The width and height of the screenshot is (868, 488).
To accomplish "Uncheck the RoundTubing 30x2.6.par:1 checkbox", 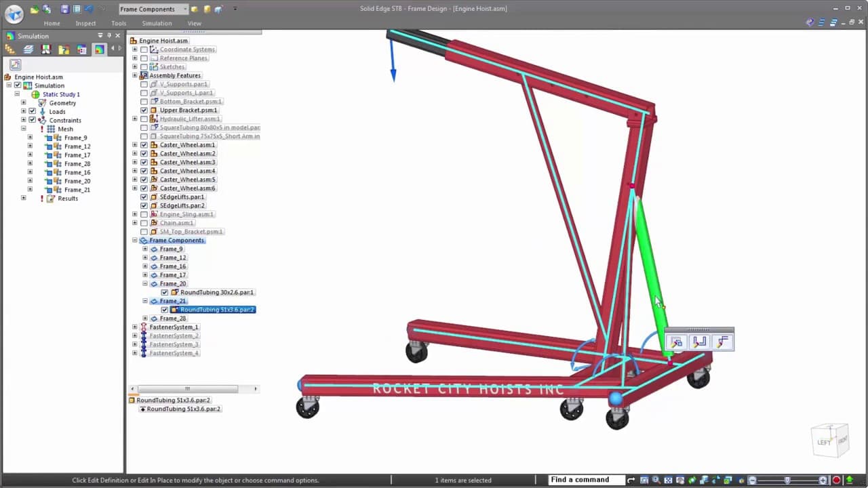I will [x=164, y=293].
